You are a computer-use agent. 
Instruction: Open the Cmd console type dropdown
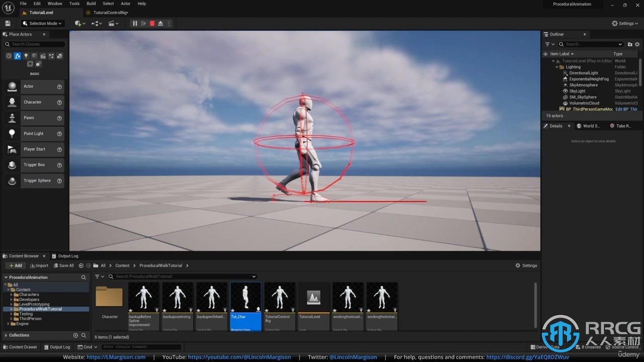click(x=87, y=347)
